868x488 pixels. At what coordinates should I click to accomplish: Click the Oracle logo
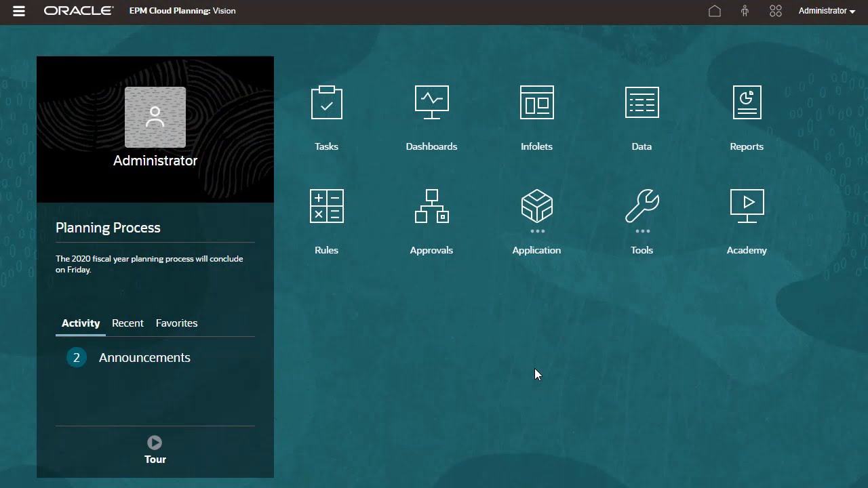(79, 11)
